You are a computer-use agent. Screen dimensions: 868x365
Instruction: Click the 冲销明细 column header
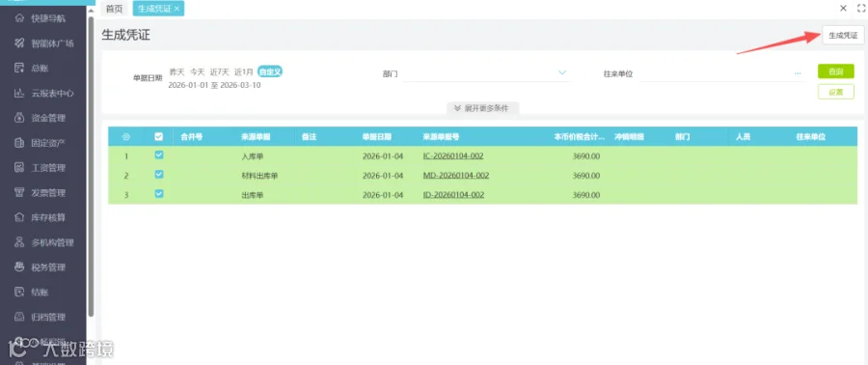629,137
